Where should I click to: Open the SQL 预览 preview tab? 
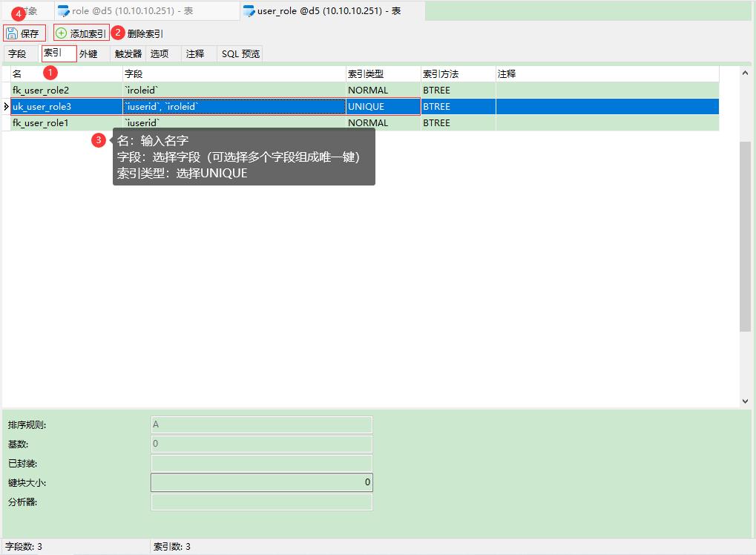click(x=240, y=53)
